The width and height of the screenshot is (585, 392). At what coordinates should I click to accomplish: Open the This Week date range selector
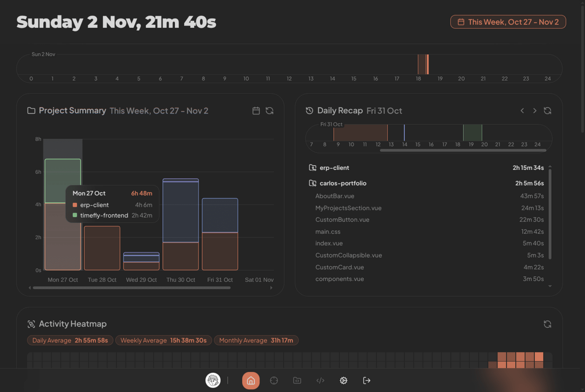(508, 22)
